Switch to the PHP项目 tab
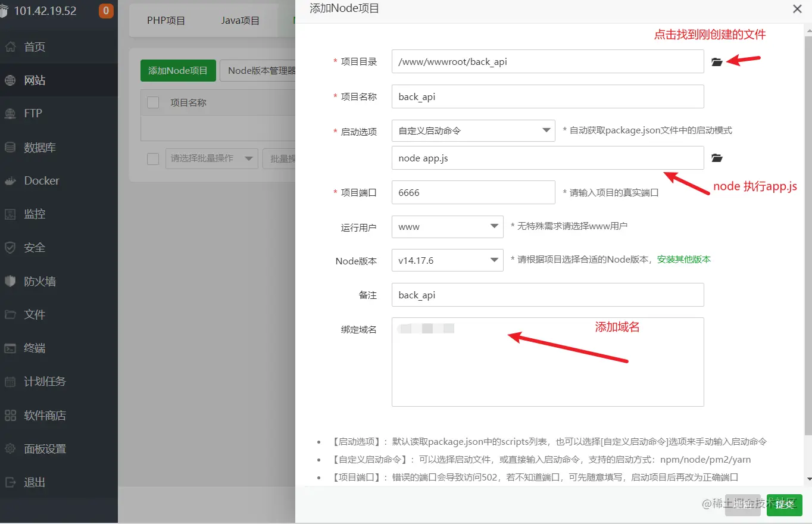Image resolution: width=812 pixels, height=524 pixels. [166, 20]
